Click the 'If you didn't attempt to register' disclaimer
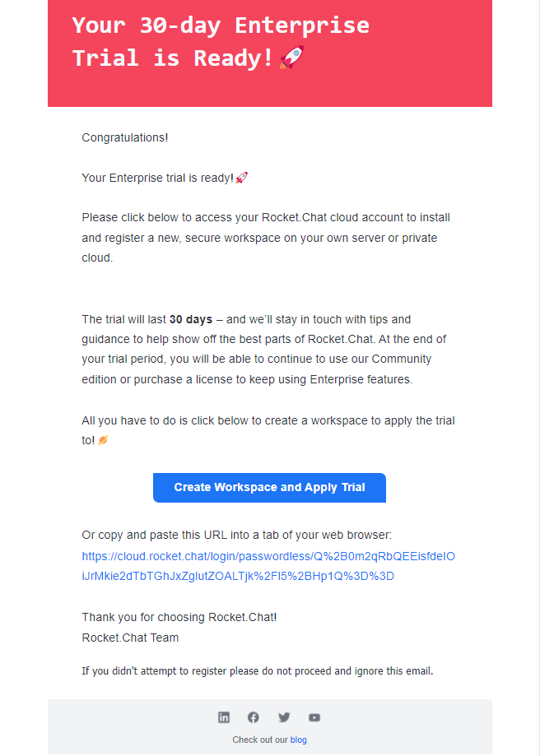 tap(258, 670)
